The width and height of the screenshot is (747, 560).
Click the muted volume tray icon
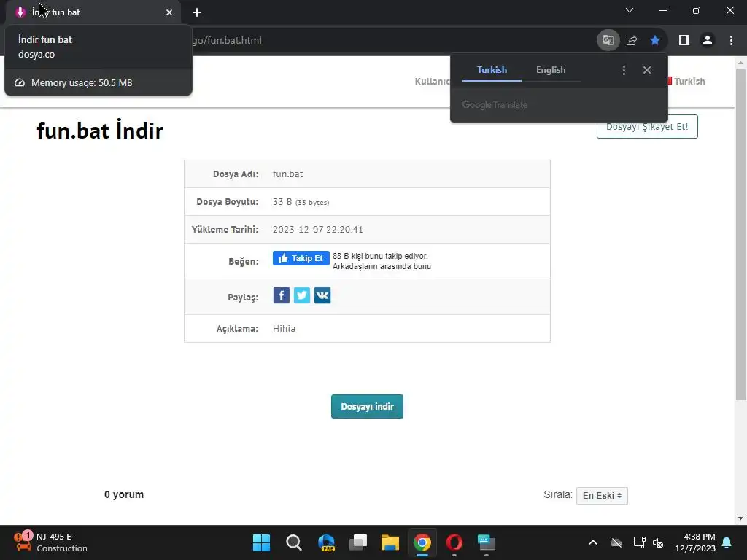658,542
